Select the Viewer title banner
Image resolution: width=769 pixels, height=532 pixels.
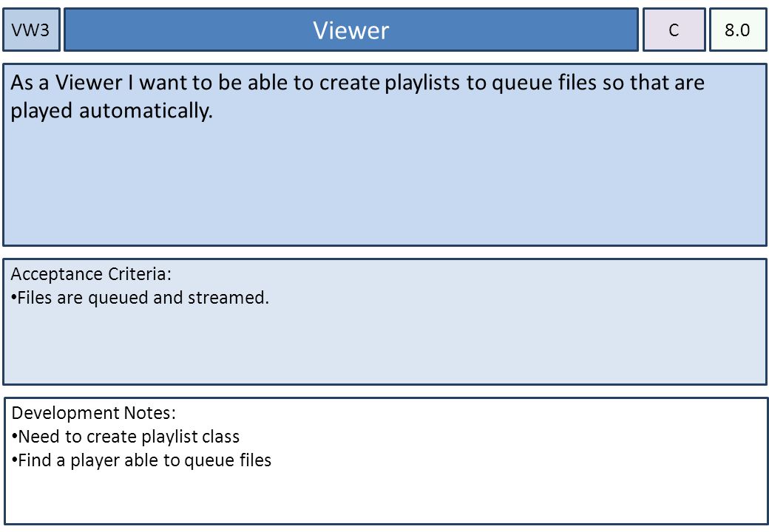coord(351,30)
